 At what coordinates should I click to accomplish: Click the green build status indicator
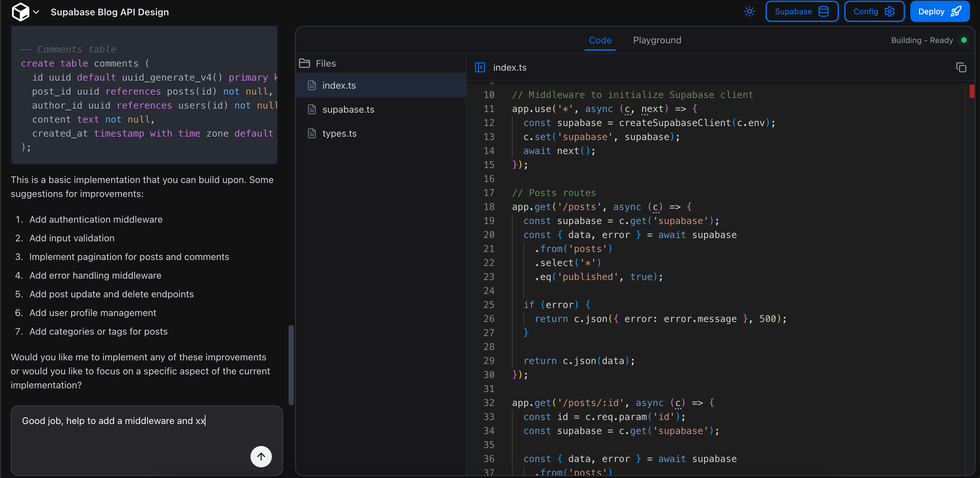click(x=964, y=40)
